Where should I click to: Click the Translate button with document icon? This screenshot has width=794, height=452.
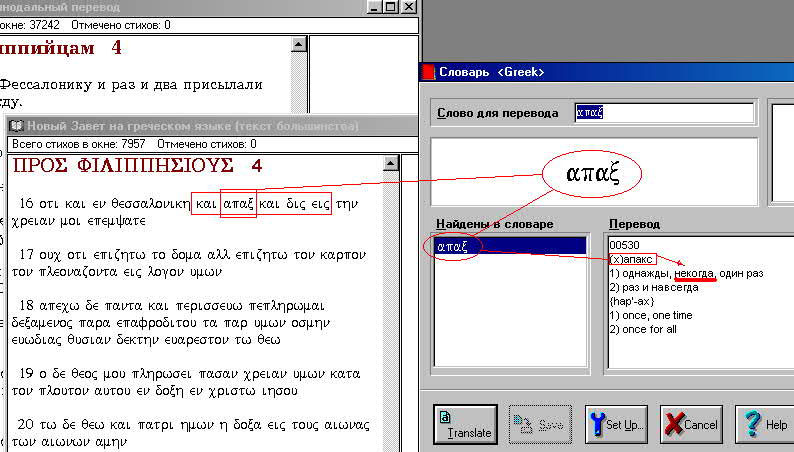pyautogui.click(x=465, y=425)
